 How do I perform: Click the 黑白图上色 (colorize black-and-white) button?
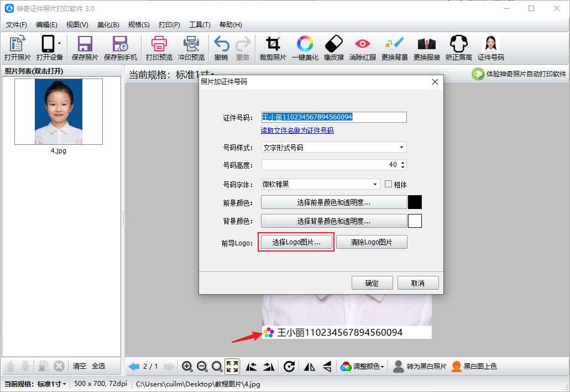[474, 367]
